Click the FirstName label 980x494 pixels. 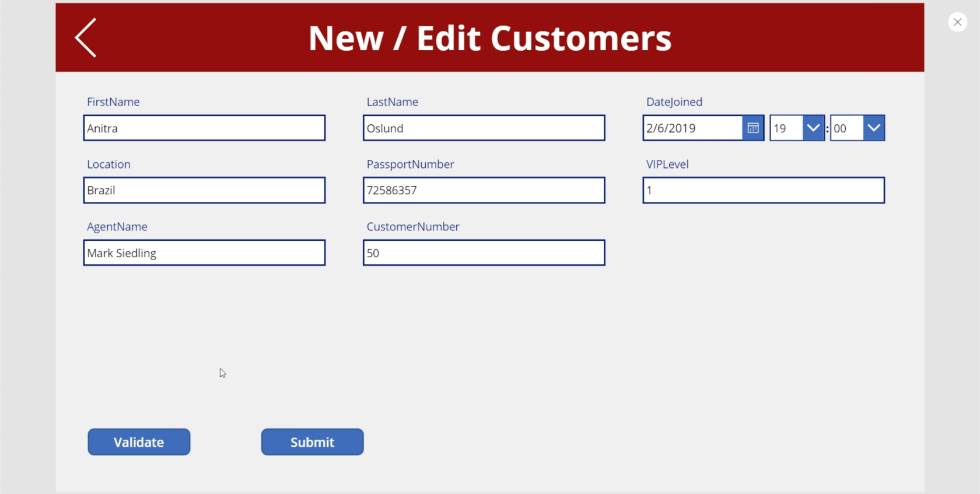point(113,102)
